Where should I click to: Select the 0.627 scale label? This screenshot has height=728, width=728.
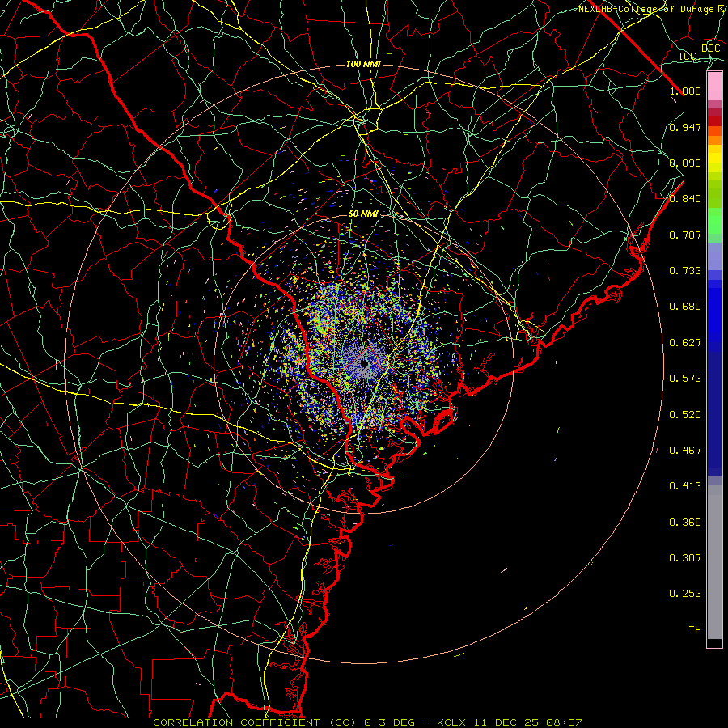pos(685,343)
